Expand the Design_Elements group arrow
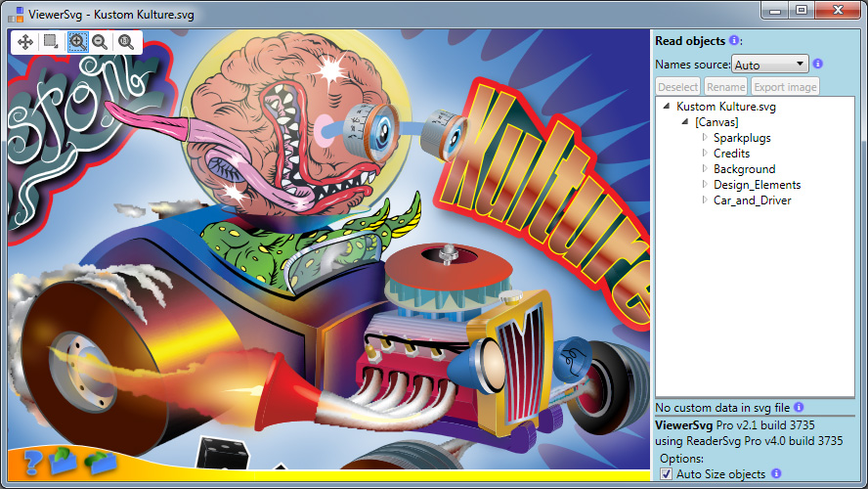 pos(704,185)
